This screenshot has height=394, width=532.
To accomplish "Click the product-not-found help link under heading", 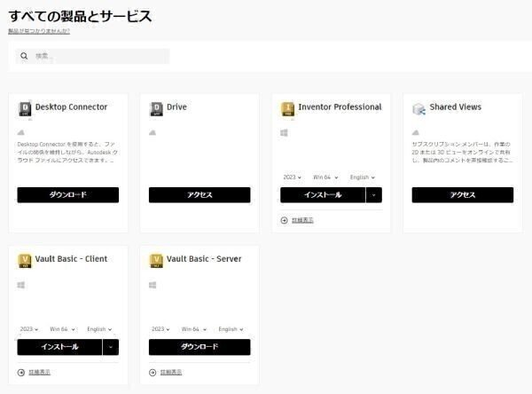I will (39, 31).
